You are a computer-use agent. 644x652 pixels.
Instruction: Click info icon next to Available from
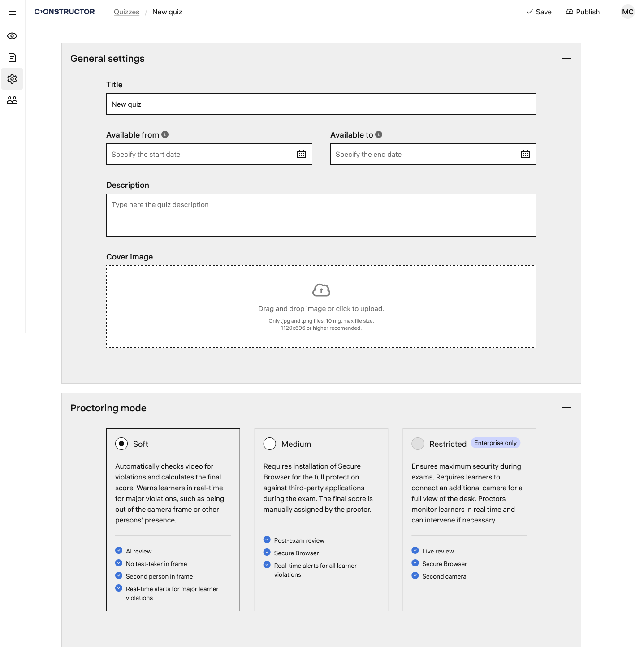click(x=165, y=134)
